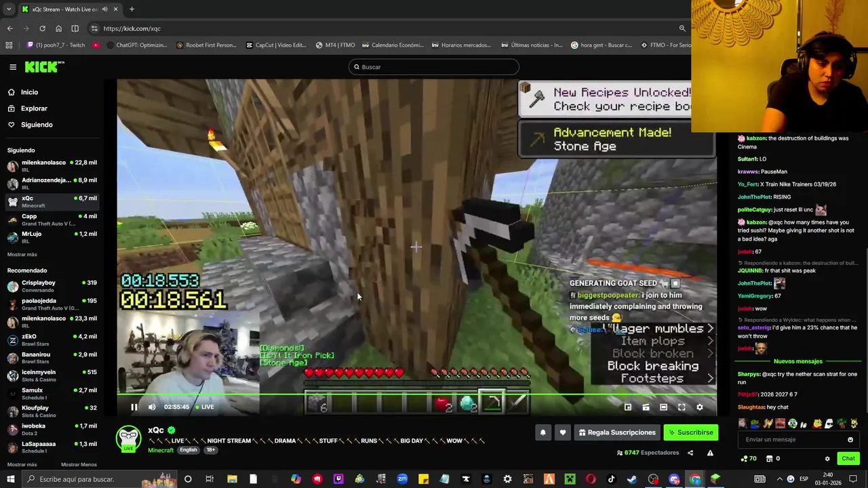Open the Steam icon in the taskbar

(x=632, y=479)
